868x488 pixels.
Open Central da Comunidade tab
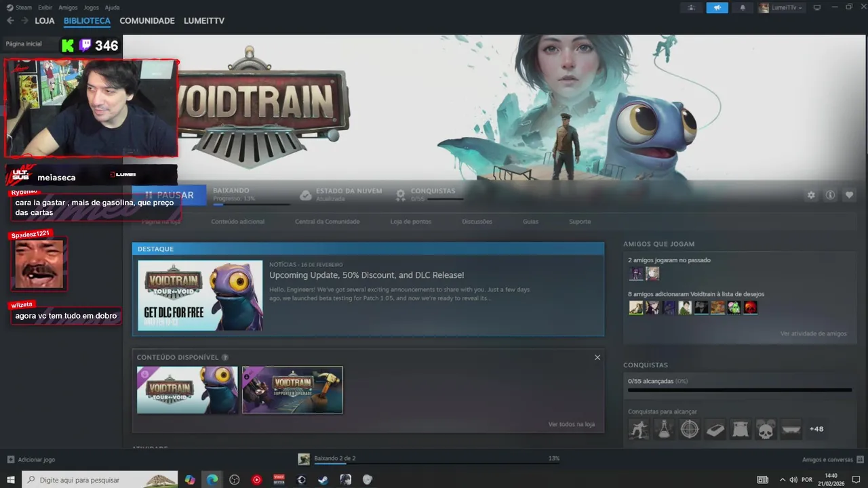(x=327, y=222)
